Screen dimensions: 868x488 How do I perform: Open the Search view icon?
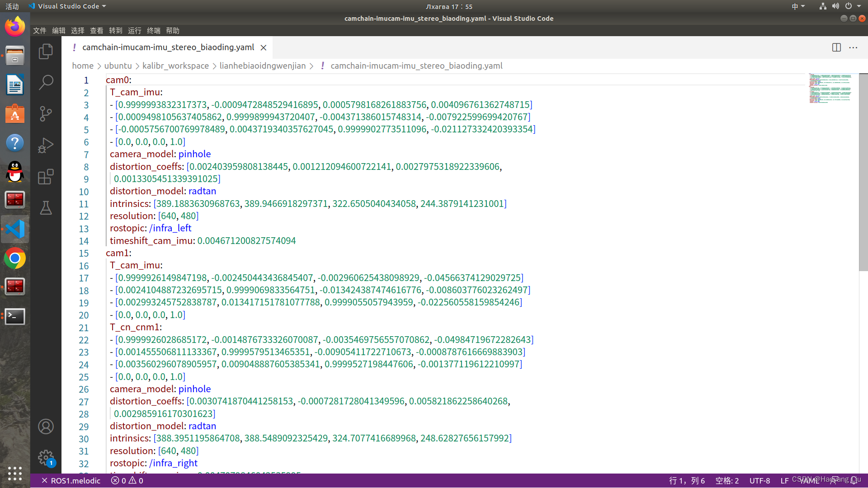46,82
